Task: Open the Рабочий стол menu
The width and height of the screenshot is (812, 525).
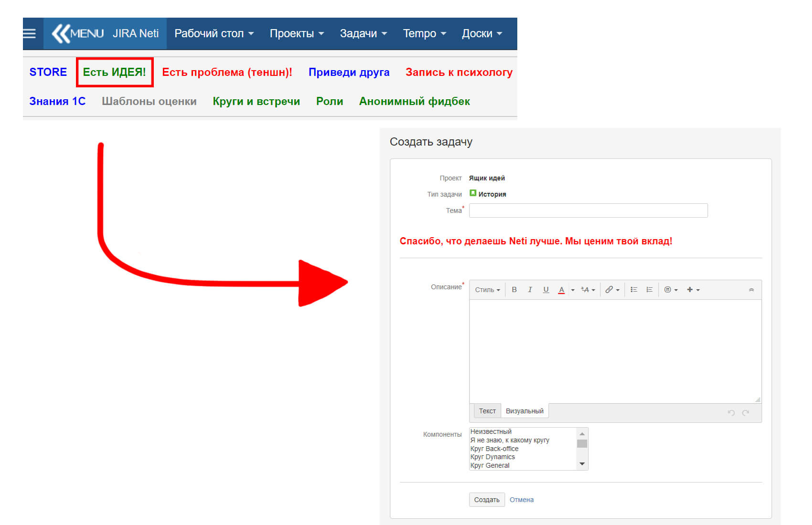Action: point(214,33)
